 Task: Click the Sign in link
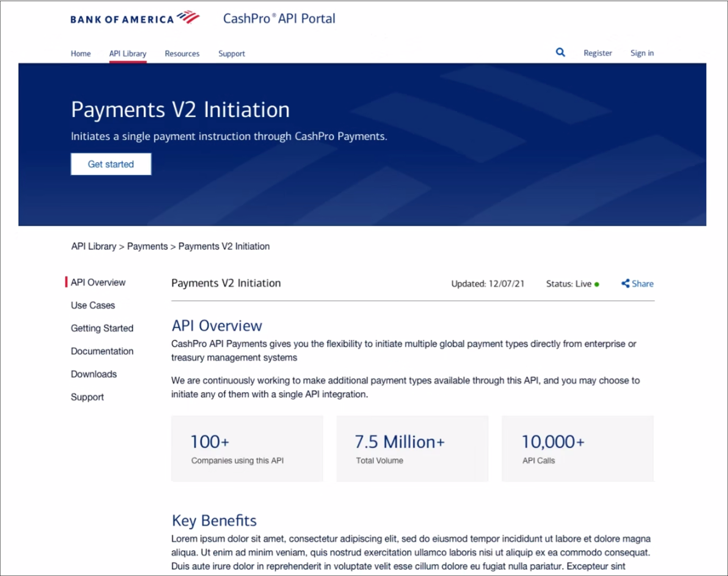[x=642, y=53]
